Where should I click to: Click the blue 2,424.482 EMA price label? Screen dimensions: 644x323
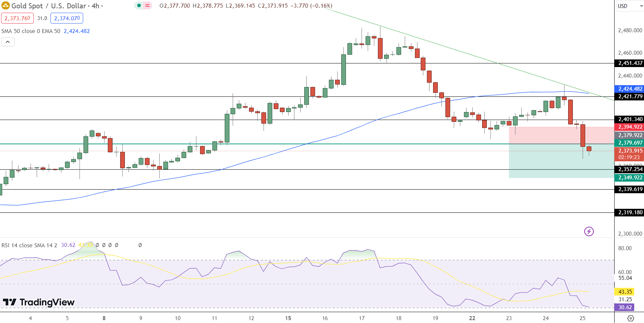pos(629,89)
